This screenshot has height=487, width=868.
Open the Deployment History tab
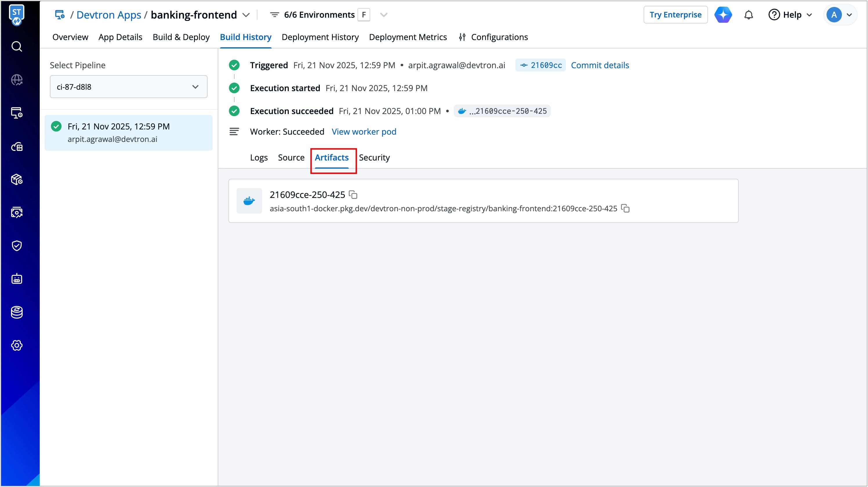[x=320, y=37]
